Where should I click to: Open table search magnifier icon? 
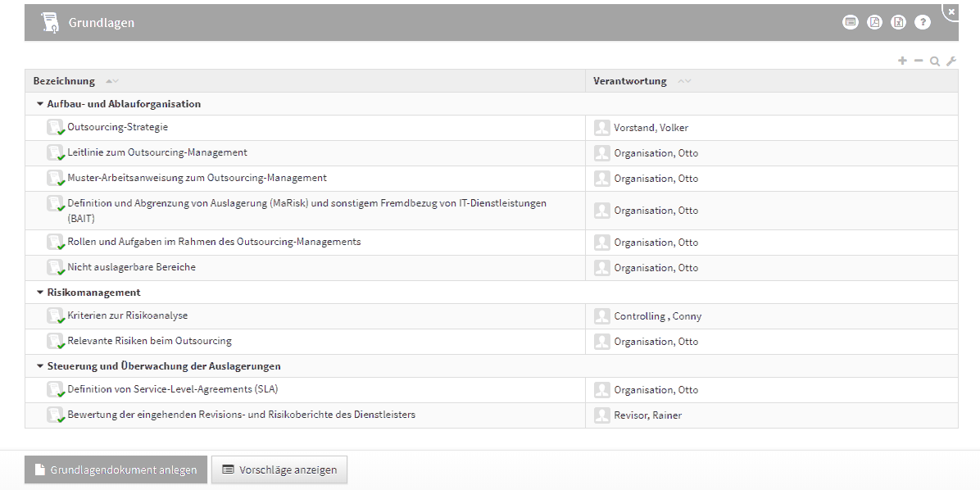[934, 61]
